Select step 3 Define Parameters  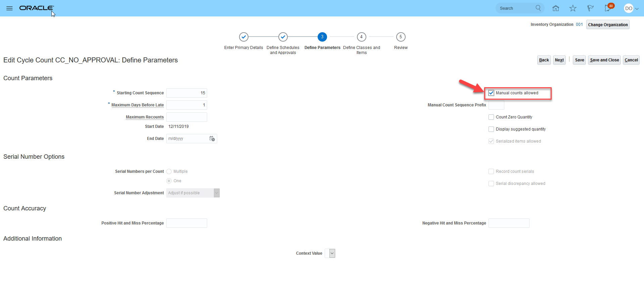click(x=322, y=37)
